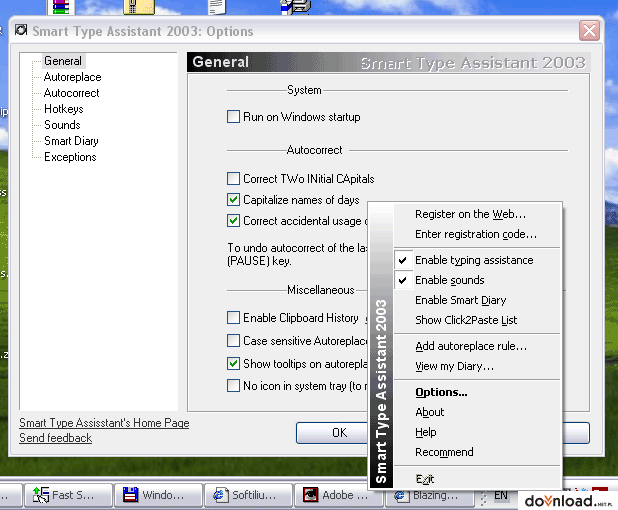Click the EN language indicator
618x510 pixels.
501,495
